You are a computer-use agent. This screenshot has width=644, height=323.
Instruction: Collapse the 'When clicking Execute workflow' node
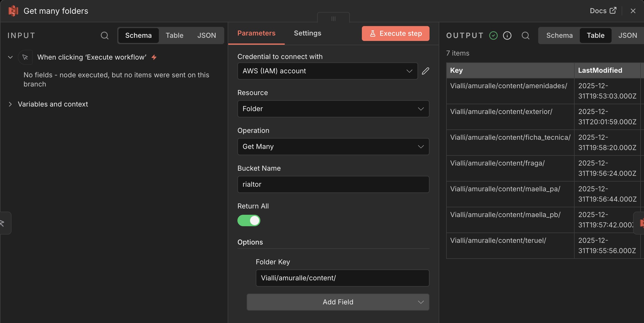10,57
